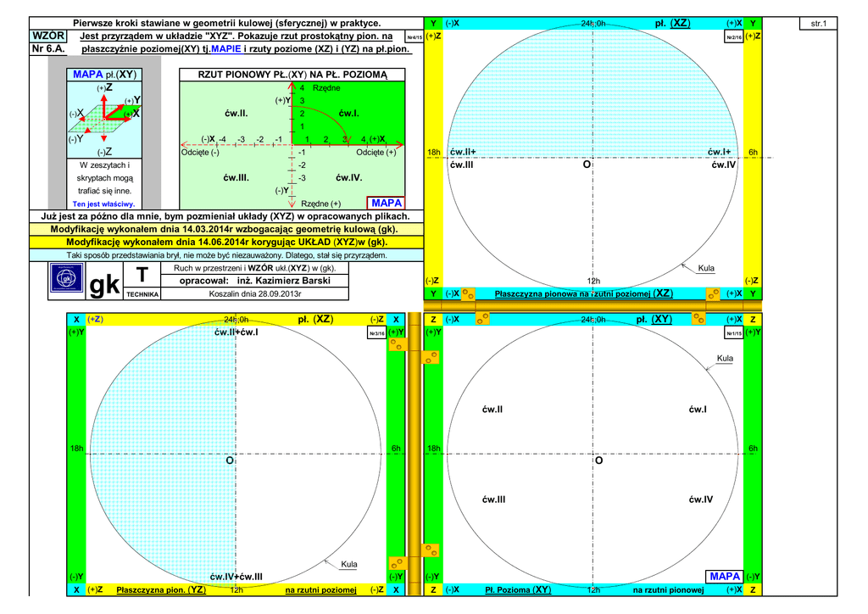The width and height of the screenshot is (868, 614).
Task: Click the TECHNIKA label cell
Action: pos(141,294)
